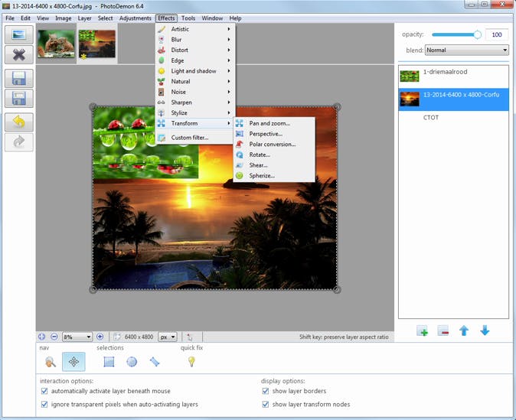Toggle automatically activate layer beneath mouse
The height and width of the screenshot is (420, 516).
(44, 391)
